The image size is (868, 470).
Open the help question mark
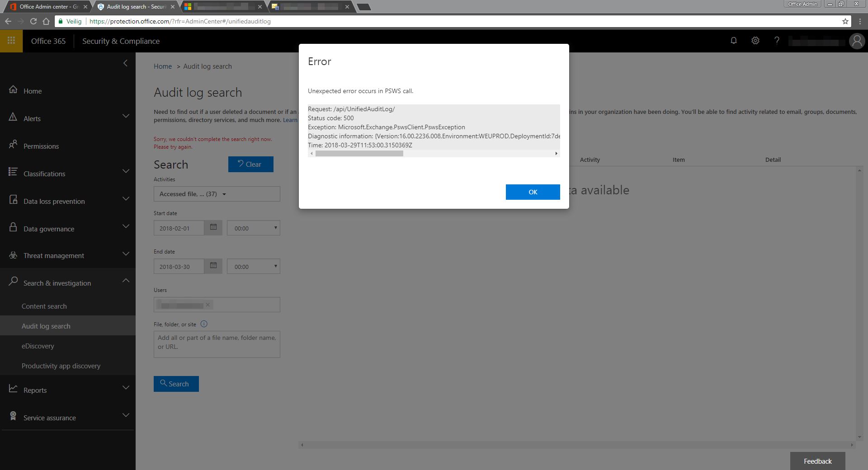pyautogui.click(x=777, y=41)
